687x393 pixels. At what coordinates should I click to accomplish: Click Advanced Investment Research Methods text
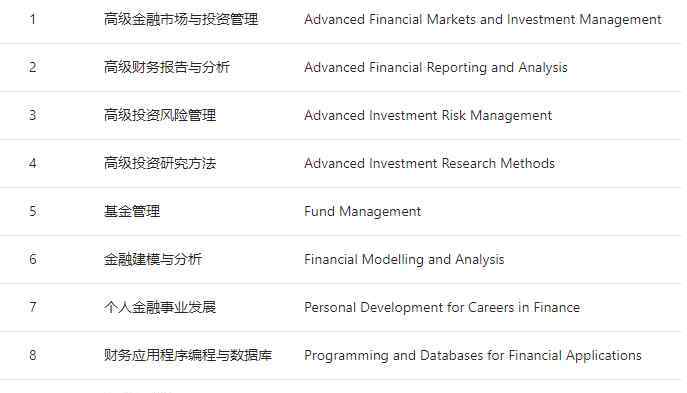click(429, 163)
